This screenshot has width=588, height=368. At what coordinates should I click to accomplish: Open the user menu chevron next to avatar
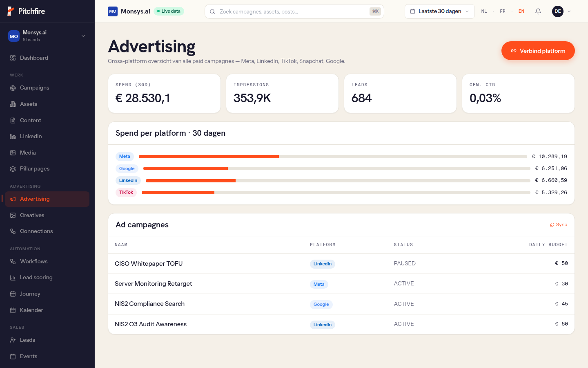(x=569, y=11)
